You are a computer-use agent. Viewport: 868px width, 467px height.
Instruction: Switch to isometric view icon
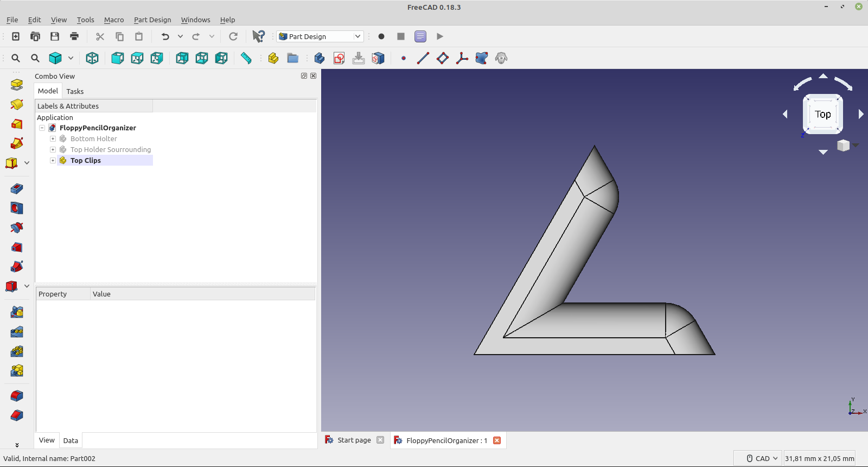[92, 58]
